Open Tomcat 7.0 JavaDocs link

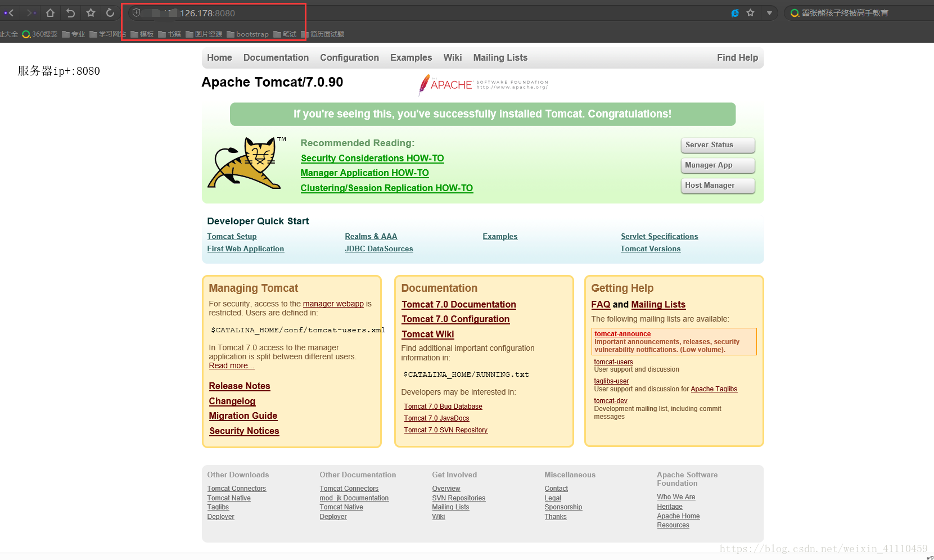[436, 418]
